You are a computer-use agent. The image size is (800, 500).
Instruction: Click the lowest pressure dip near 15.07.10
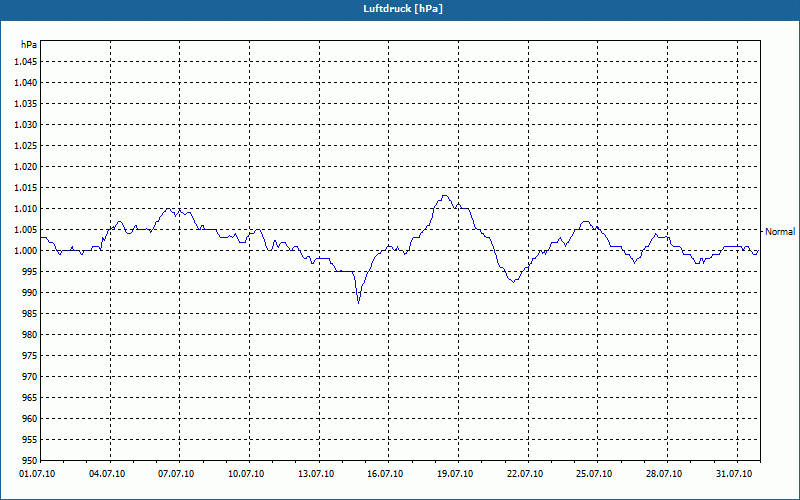click(359, 302)
